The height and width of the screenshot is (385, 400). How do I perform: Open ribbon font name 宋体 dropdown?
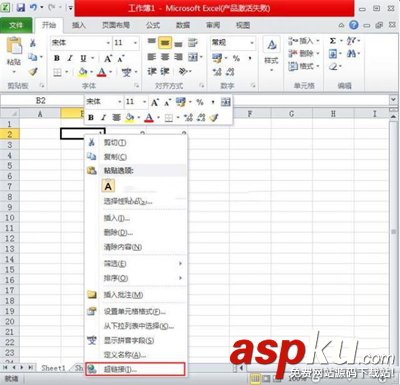pyautogui.click(x=108, y=43)
